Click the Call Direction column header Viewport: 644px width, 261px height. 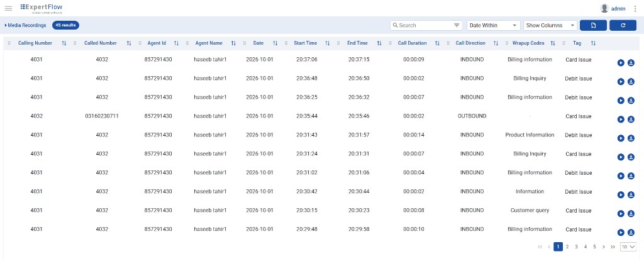tap(470, 43)
